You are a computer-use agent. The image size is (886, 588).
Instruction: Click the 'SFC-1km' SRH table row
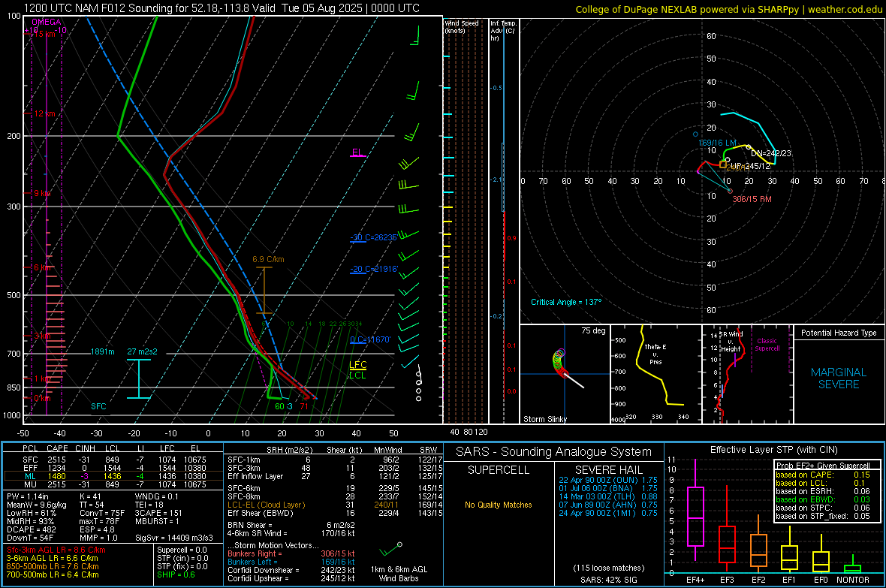pos(335,460)
